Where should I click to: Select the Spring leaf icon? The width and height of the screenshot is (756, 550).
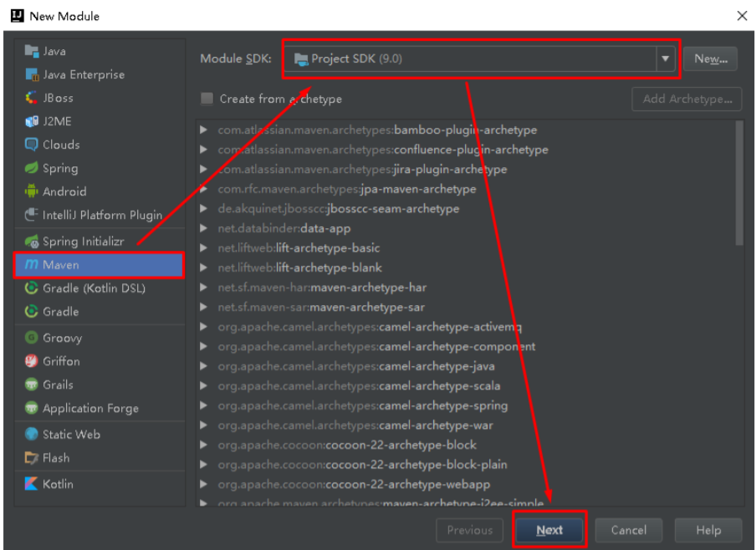[31, 168]
